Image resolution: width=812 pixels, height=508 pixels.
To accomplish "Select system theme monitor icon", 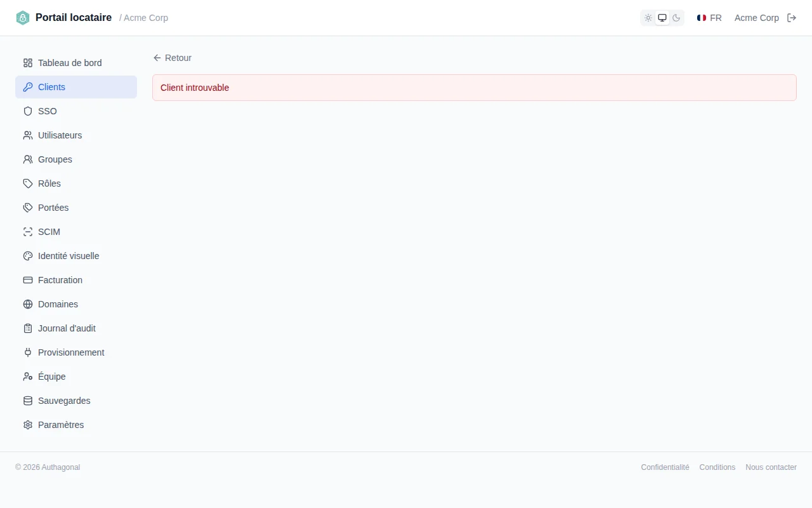I will tap(662, 18).
